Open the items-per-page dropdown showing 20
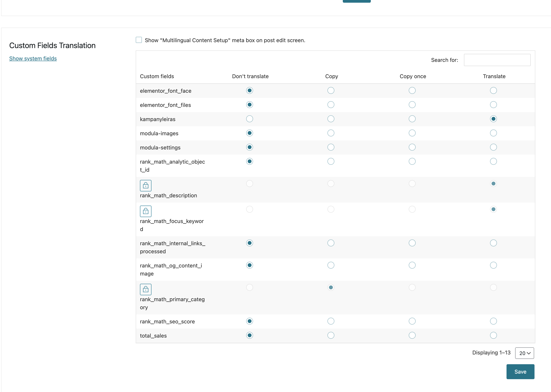 [524, 353]
